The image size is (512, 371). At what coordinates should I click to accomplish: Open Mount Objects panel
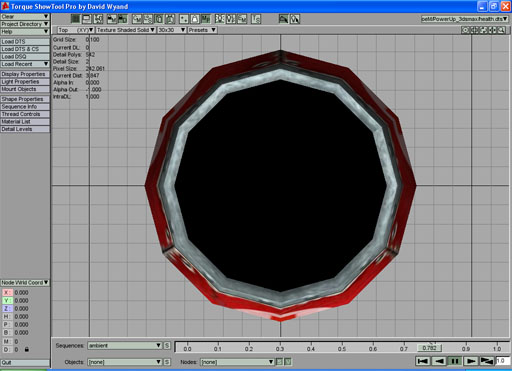(x=25, y=89)
